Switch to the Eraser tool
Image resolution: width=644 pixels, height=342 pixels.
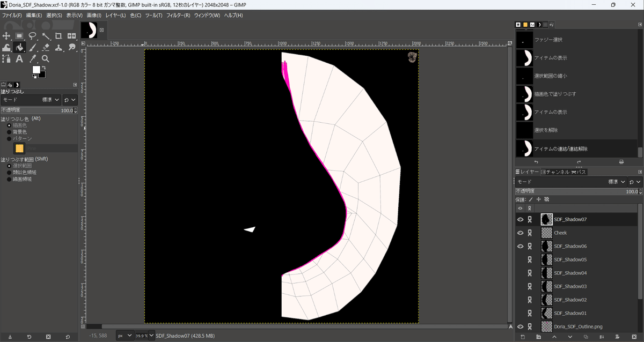46,47
